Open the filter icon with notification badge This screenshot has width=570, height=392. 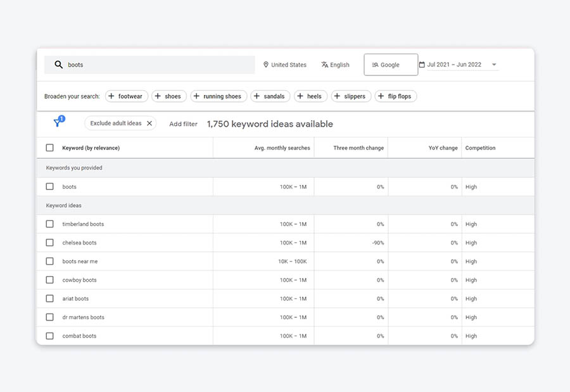[58, 122]
